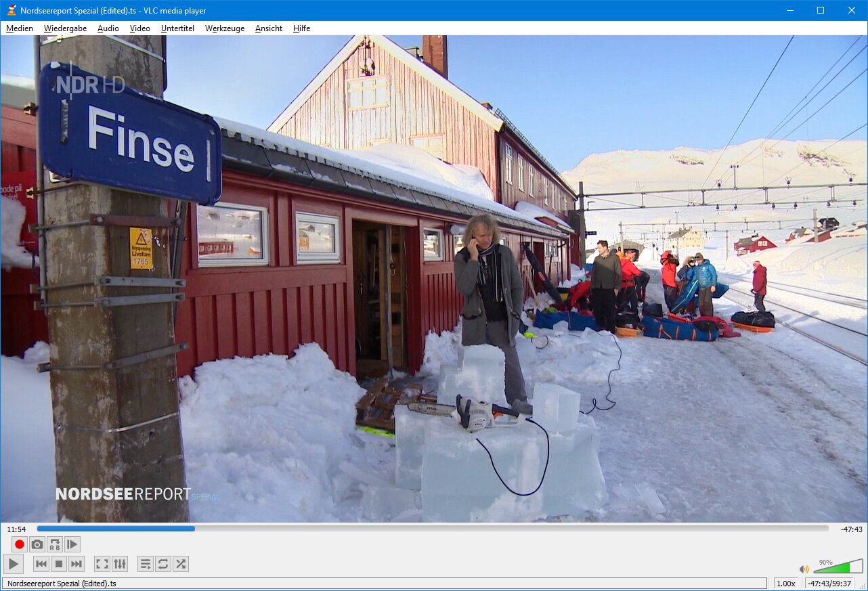Image resolution: width=868 pixels, height=591 pixels.
Task: Enable shuffle random playback
Action: point(180,564)
